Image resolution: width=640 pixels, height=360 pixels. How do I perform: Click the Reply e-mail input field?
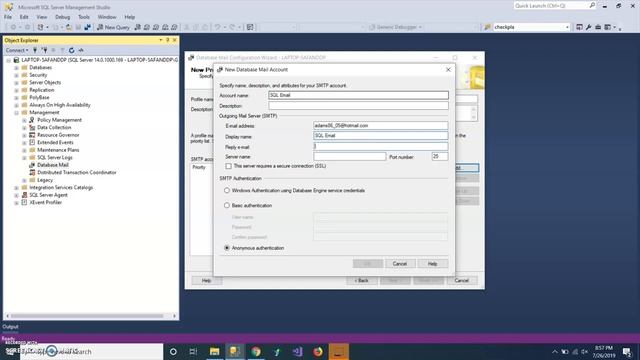(380, 146)
